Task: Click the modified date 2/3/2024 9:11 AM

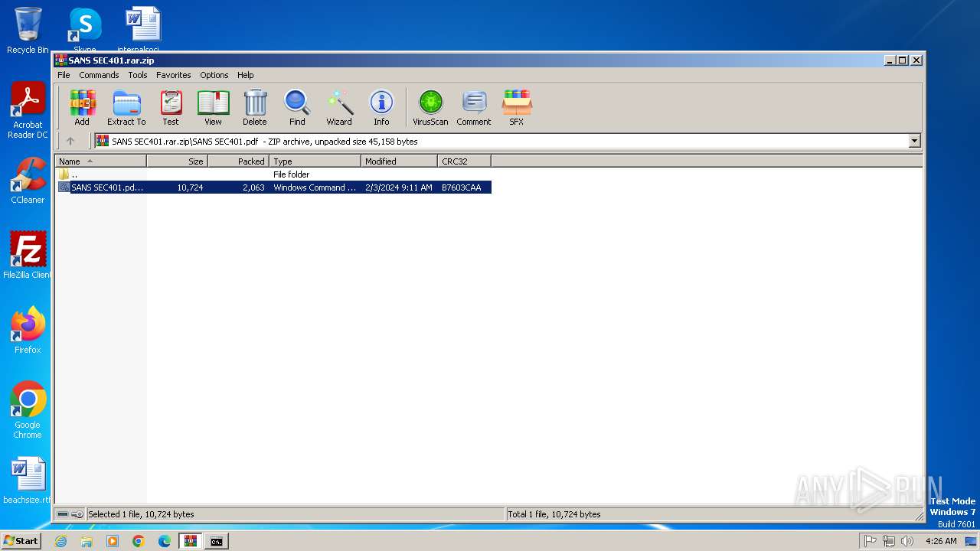Action: click(399, 187)
